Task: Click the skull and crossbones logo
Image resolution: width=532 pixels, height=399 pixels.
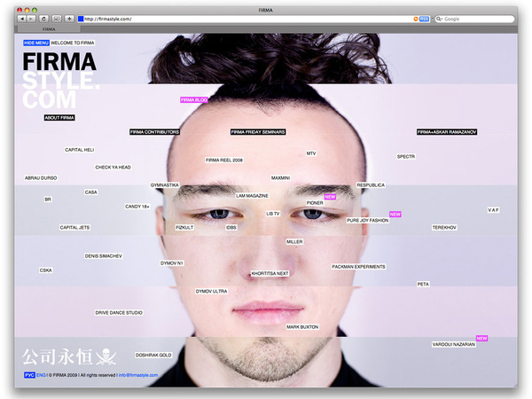Action: pyautogui.click(x=106, y=357)
